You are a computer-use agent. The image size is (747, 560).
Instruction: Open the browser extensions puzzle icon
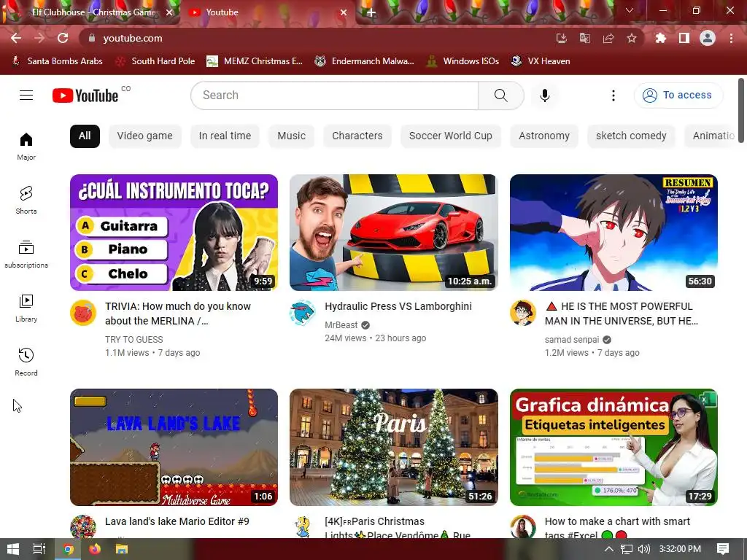(x=660, y=38)
